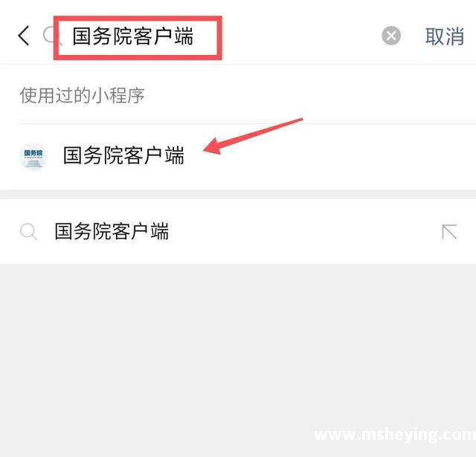This screenshot has width=476, height=457.
Task: Tap empty search bar area left of the clear icon
Action: (300, 36)
